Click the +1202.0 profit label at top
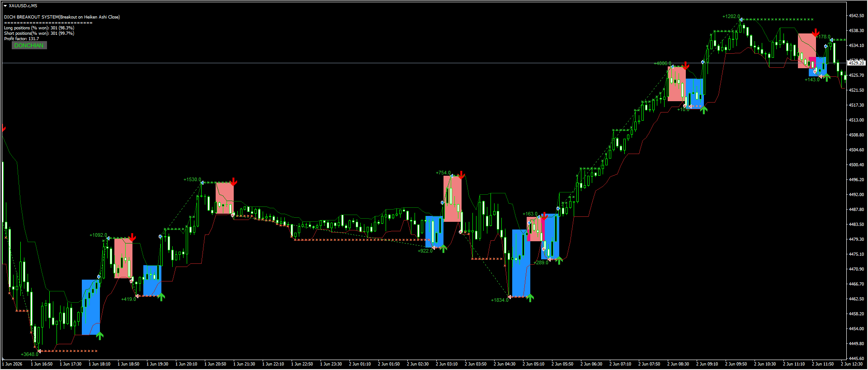Viewport: 868px width, 370px height. (x=731, y=16)
